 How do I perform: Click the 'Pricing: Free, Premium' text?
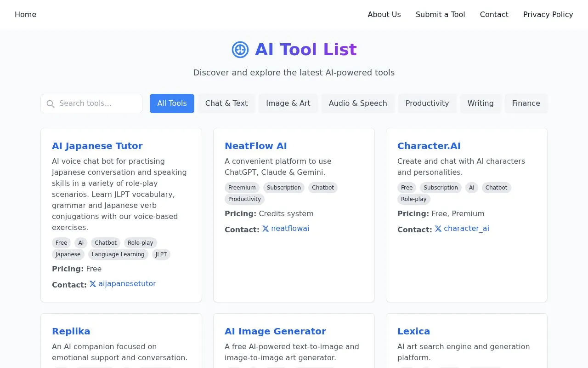tap(441, 214)
